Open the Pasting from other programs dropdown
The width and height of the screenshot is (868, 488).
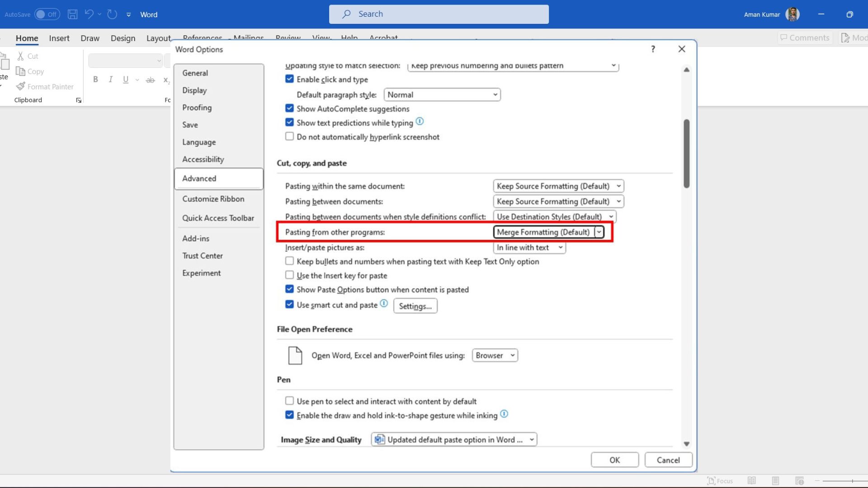[x=599, y=232]
